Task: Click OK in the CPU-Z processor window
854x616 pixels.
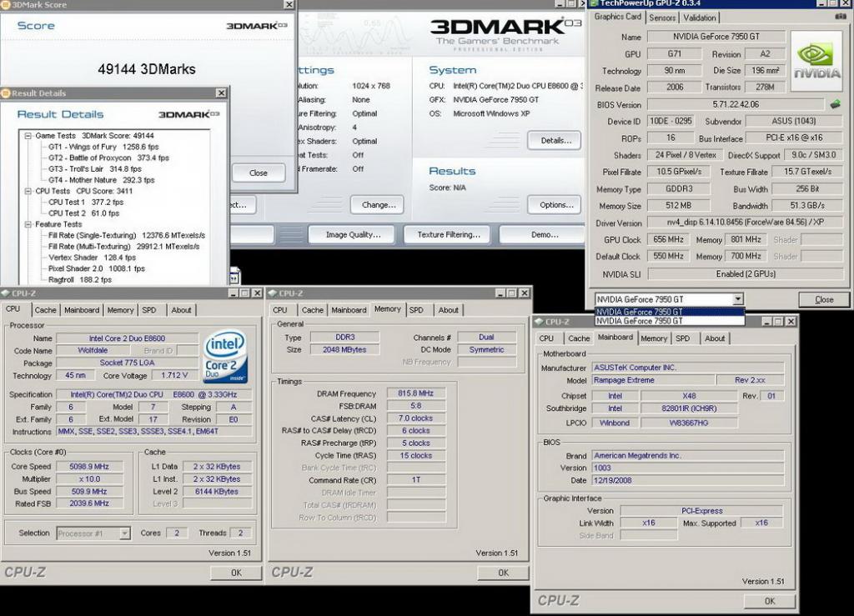Action: coord(236,573)
